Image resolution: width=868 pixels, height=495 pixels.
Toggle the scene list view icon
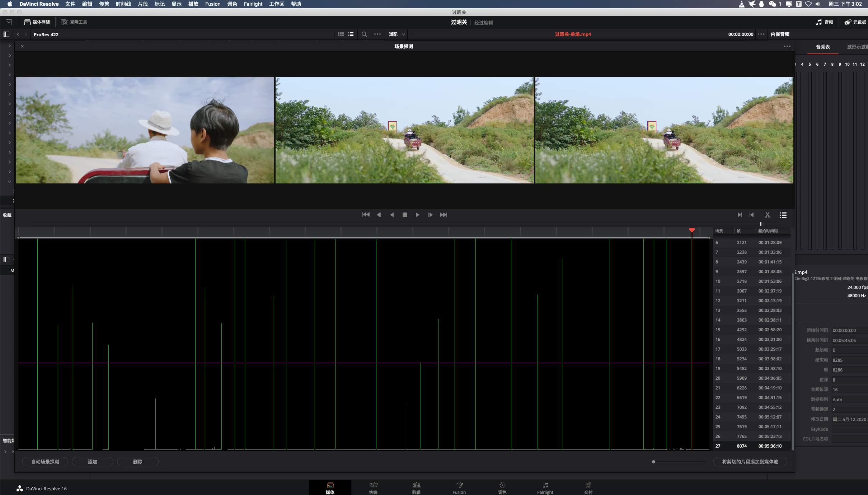[x=783, y=215]
